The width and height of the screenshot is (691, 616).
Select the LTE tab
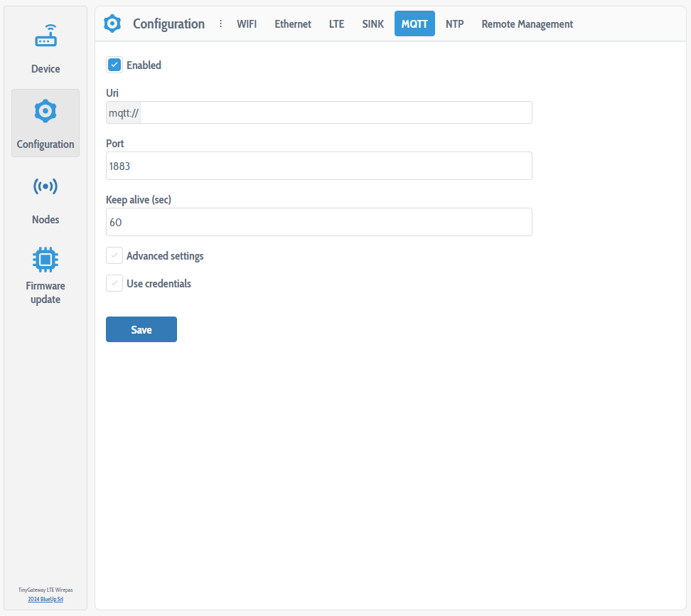tap(336, 23)
